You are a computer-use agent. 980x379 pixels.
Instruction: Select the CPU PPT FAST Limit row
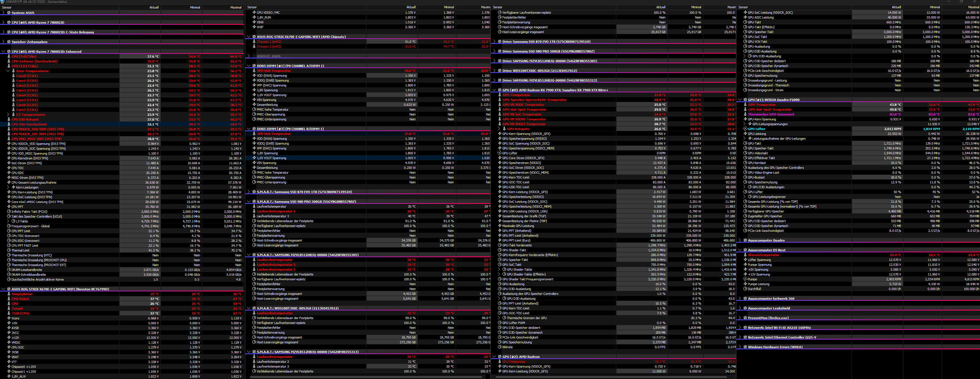pos(122,246)
